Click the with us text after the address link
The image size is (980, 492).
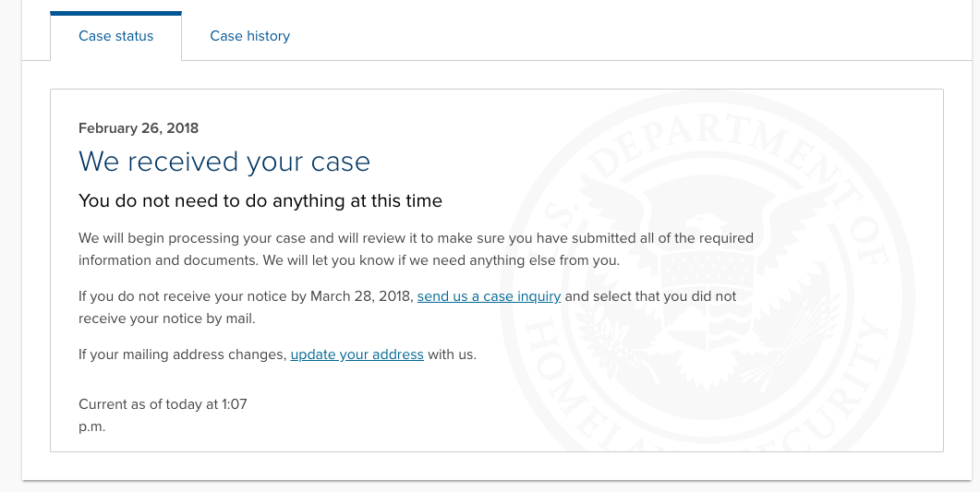pyautogui.click(x=452, y=354)
